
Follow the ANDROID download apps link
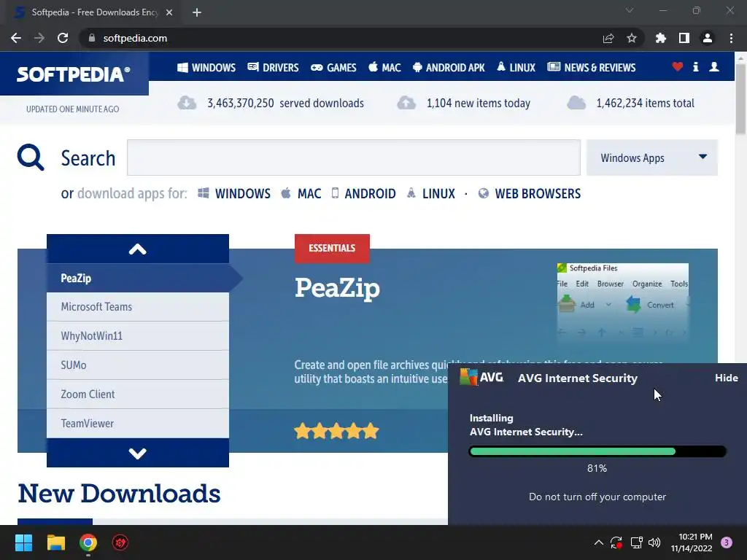pyautogui.click(x=363, y=193)
